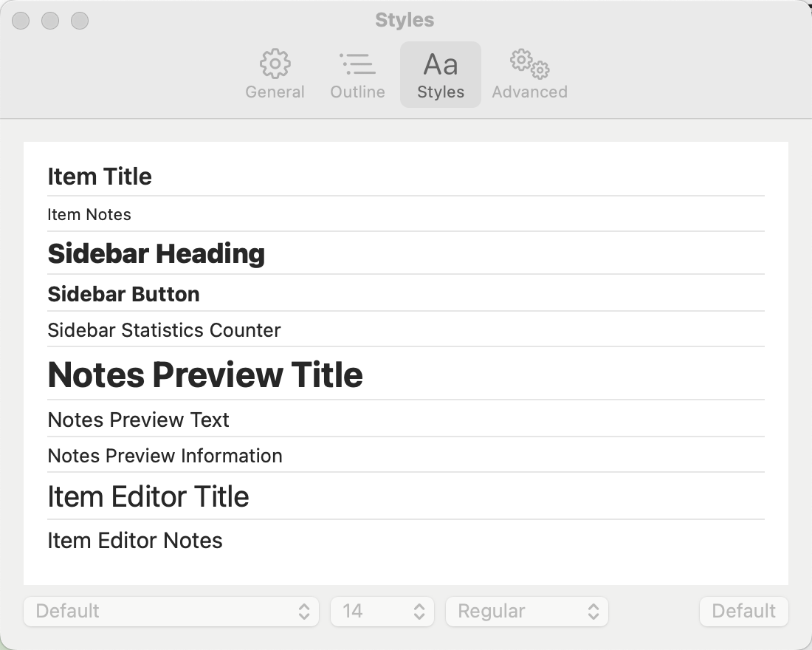Image resolution: width=812 pixels, height=650 pixels.
Task: Select the Styles Aa icon
Action: pyautogui.click(x=441, y=64)
